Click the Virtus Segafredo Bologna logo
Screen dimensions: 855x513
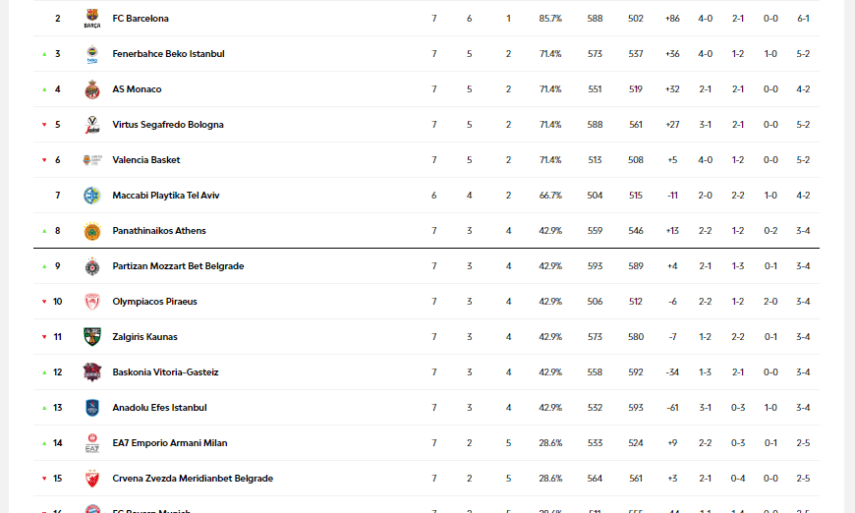pos(92,125)
